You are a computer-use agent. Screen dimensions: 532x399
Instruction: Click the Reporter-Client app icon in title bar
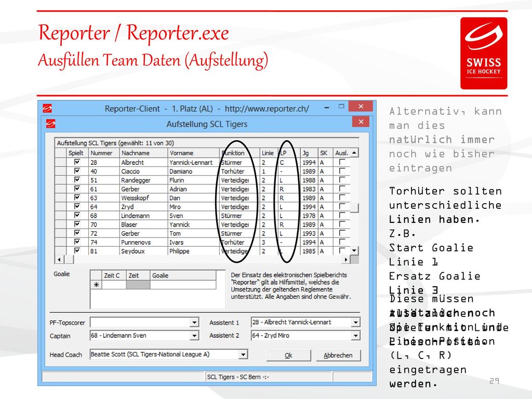pos(47,108)
